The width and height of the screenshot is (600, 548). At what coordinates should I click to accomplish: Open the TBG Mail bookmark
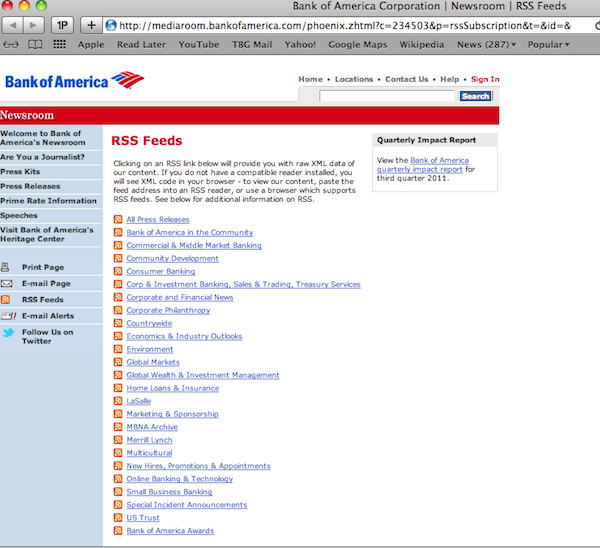coord(252,45)
